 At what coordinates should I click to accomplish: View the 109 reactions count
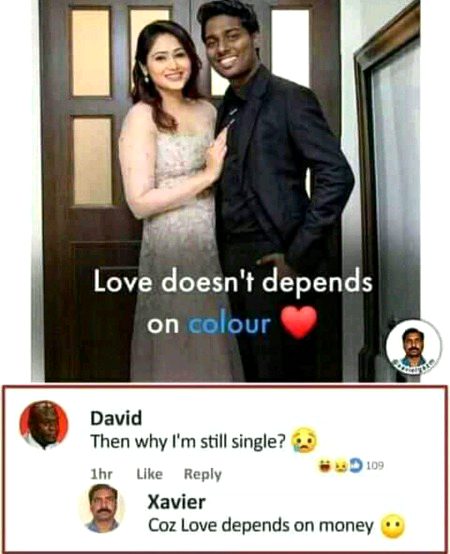pyautogui.click(x=375, y=466)
